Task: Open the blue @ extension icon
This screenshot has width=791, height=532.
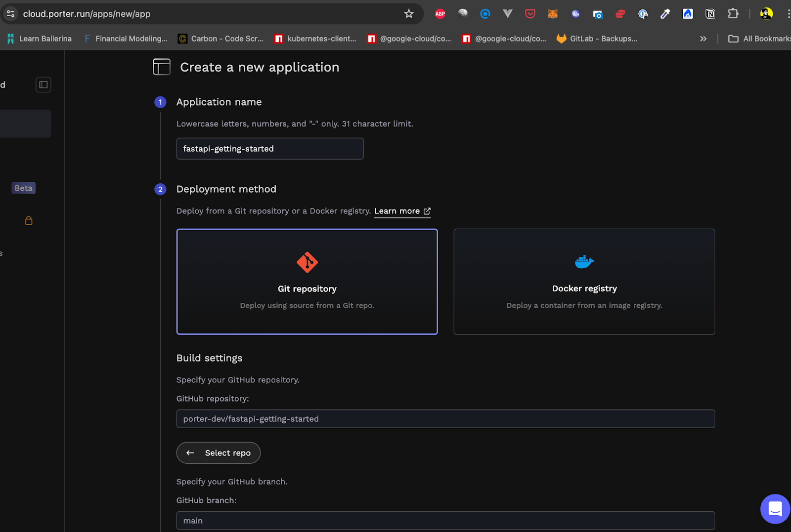Action: click(x=485, y=14)
